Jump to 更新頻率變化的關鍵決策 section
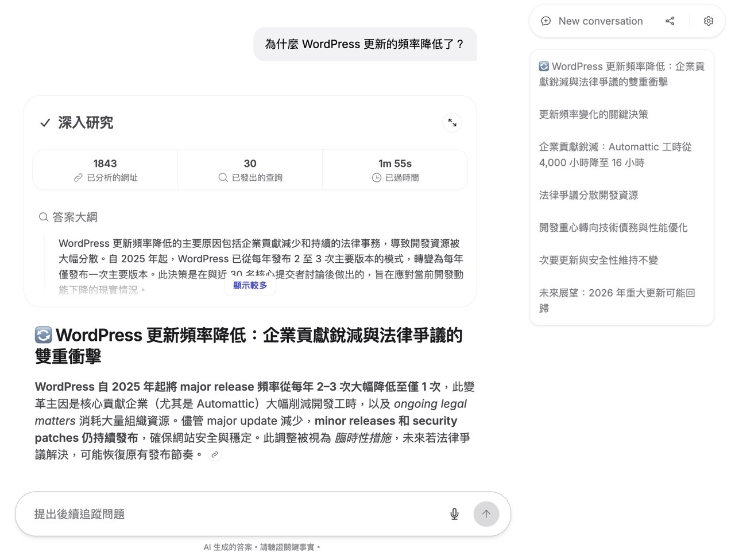 click(593, 114)
